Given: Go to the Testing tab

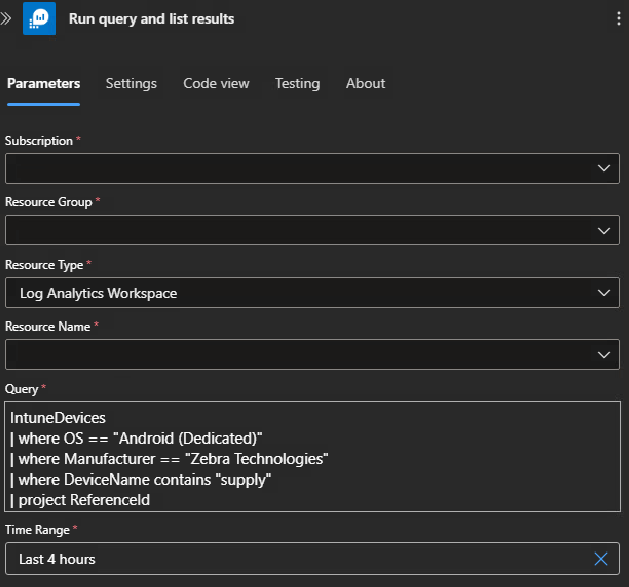Looking at the screenshot, I should coord(297,83).
